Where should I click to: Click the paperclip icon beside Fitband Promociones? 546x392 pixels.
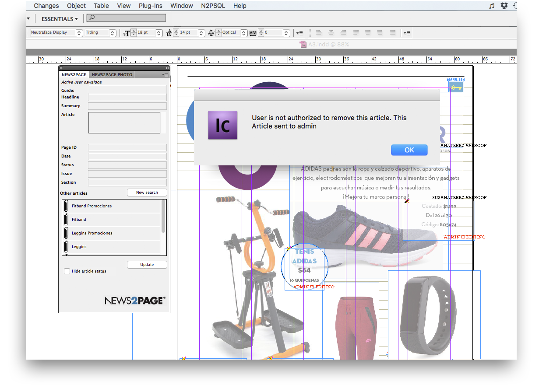(66, 206)
